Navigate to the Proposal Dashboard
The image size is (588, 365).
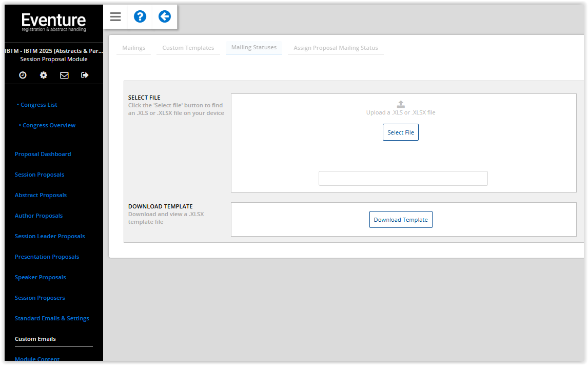(43, 153)
